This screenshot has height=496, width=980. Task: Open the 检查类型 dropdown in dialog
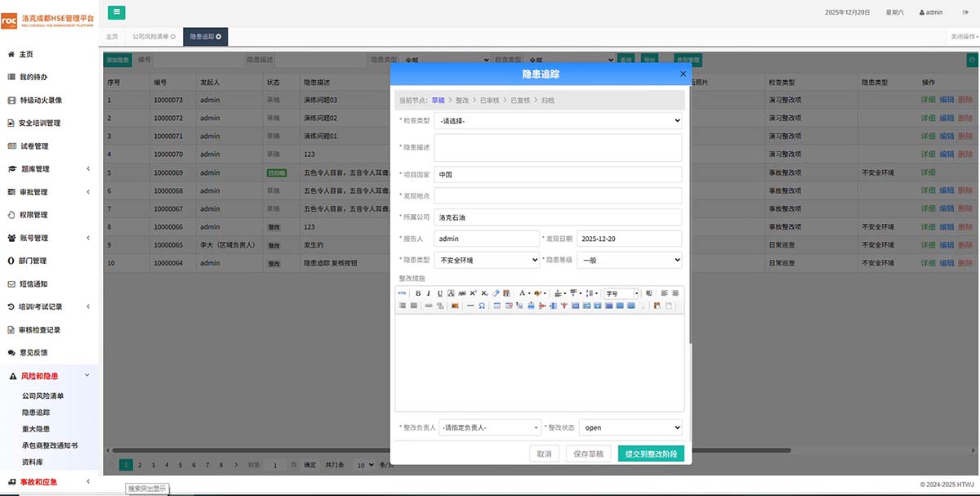(558, 121)
